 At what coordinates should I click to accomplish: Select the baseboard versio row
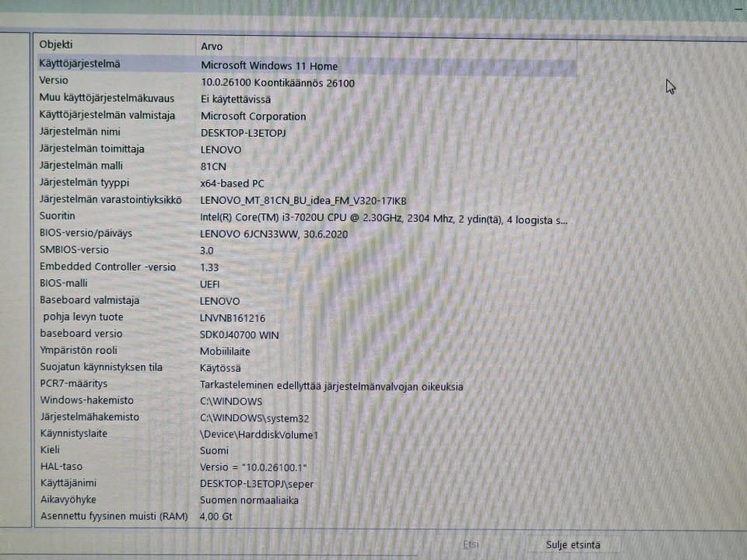tap(81, 334)
